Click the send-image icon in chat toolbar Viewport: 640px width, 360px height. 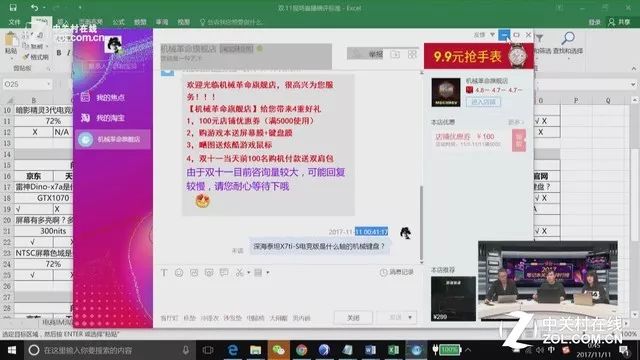[194, 273]
